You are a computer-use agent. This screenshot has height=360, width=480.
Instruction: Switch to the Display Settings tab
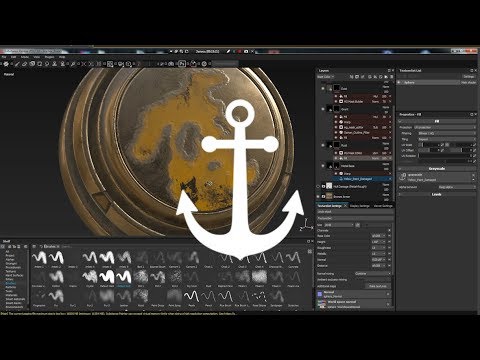(360, 206)
